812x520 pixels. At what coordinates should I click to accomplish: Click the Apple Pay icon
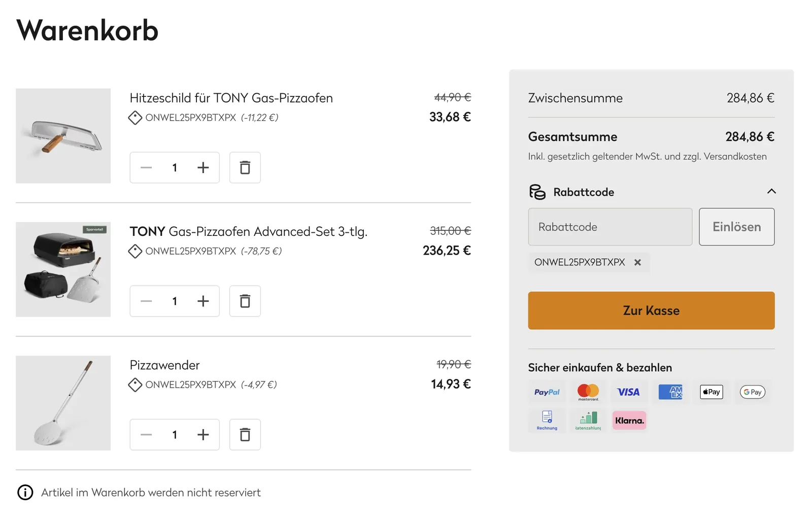(x=712, y=392)
